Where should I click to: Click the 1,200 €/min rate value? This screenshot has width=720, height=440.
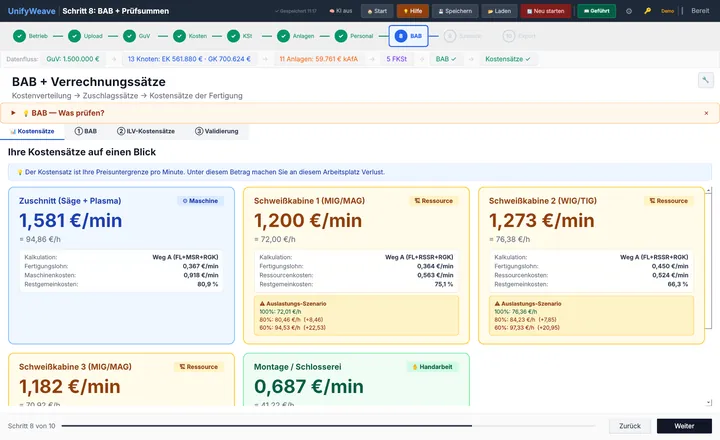[308, 220]
